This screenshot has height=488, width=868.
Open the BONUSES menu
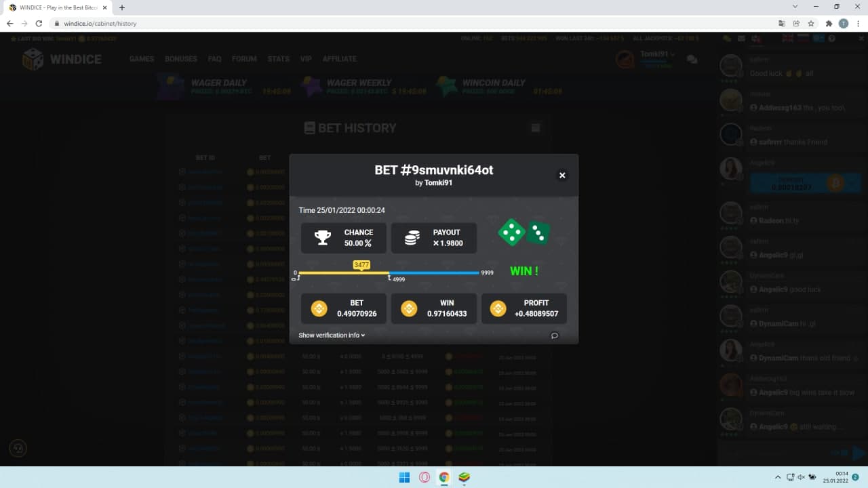(x=181, y=59)
